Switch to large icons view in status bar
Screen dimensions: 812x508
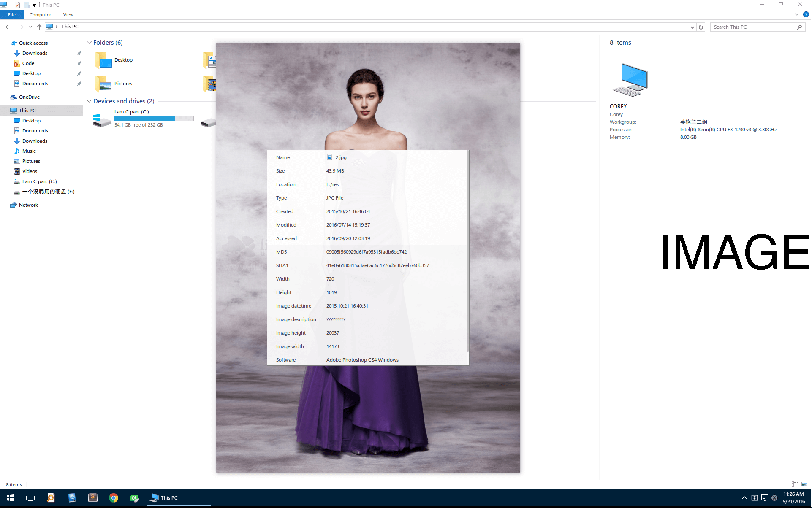point(804,484)
